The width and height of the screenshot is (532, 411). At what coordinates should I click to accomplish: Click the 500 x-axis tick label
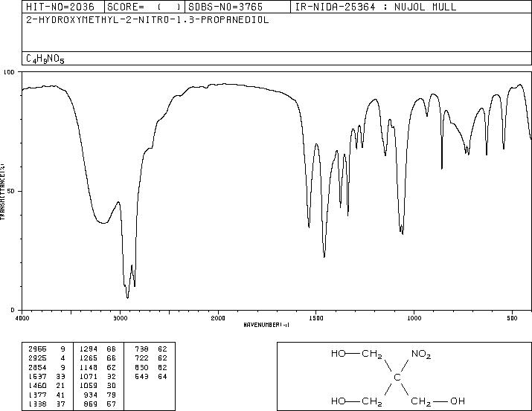512,318
